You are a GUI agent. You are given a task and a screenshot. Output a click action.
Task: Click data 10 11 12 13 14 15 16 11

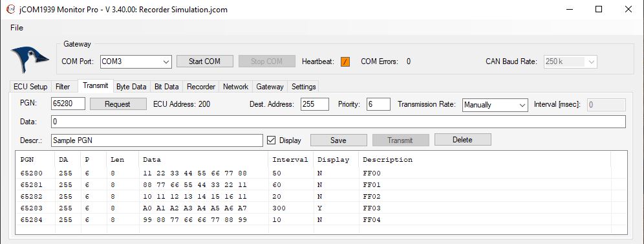click(195, 196)
